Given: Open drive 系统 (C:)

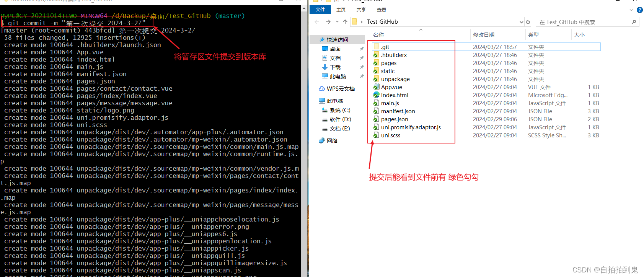Looking at the screenshot, I should coord(340,110).
